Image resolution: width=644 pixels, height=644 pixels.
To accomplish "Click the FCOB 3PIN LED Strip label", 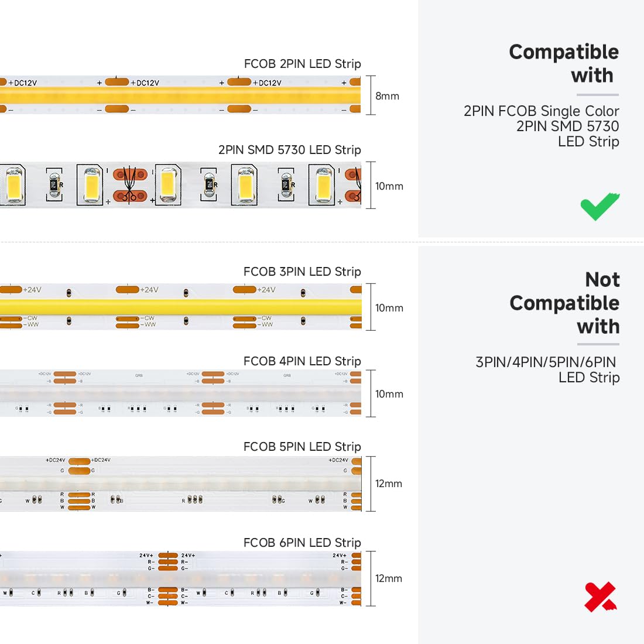I will coord(302,272).
